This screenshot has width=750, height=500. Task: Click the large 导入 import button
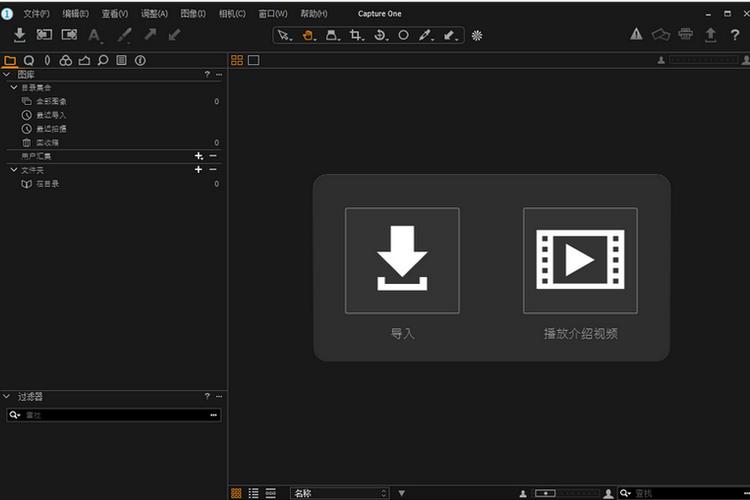(402, 261)
